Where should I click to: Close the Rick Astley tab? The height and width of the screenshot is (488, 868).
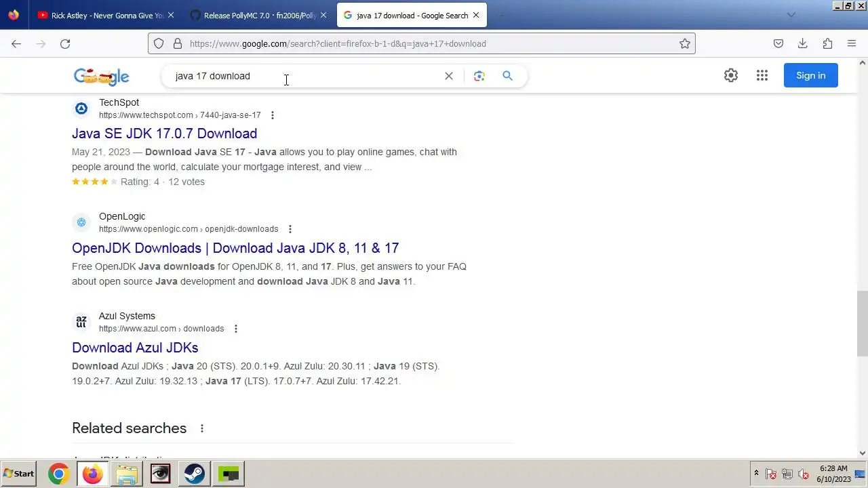[x=170, y=15]
